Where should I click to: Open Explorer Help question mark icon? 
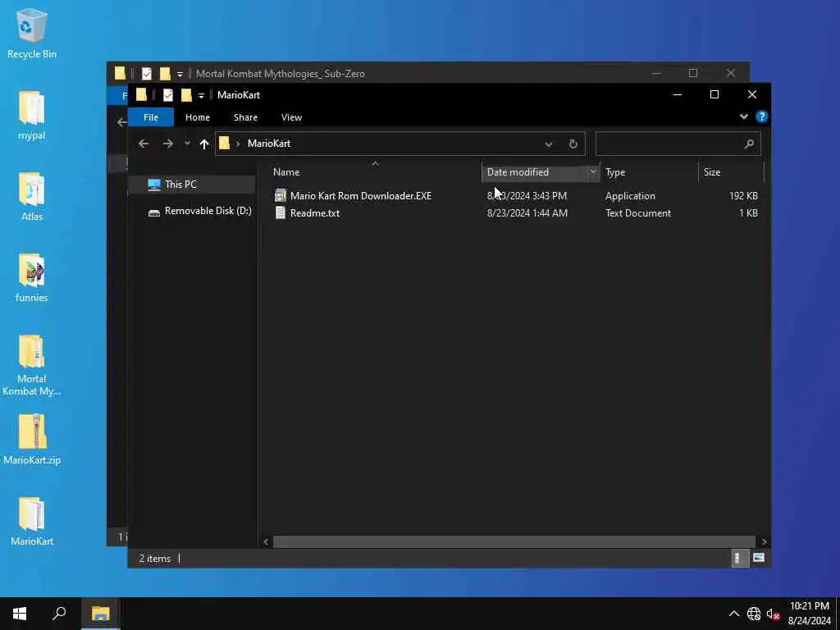(761, 116)
